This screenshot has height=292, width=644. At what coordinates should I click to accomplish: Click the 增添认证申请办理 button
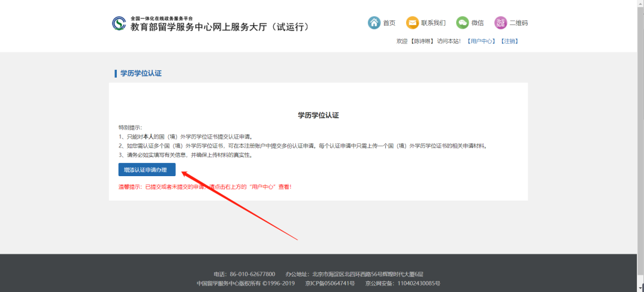147,170
